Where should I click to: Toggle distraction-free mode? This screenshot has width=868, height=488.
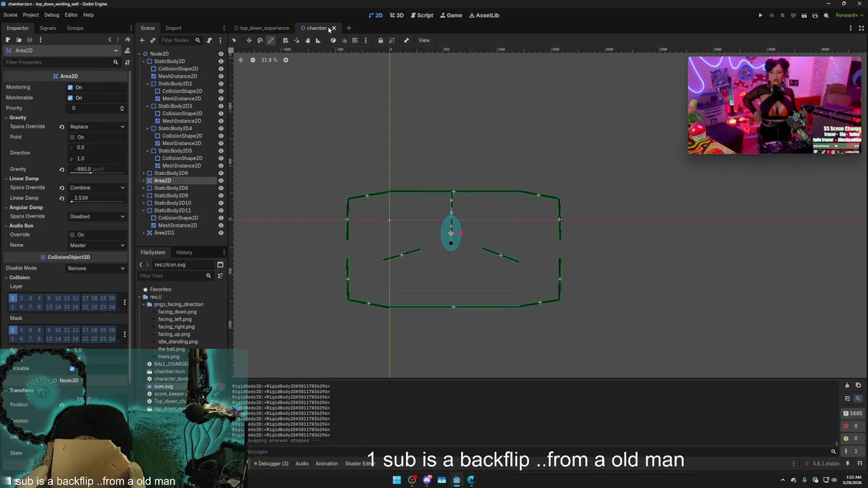(x=862, y=28)
